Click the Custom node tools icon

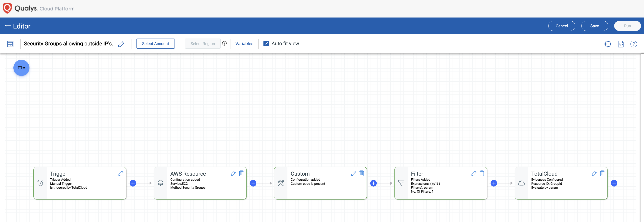281,183
